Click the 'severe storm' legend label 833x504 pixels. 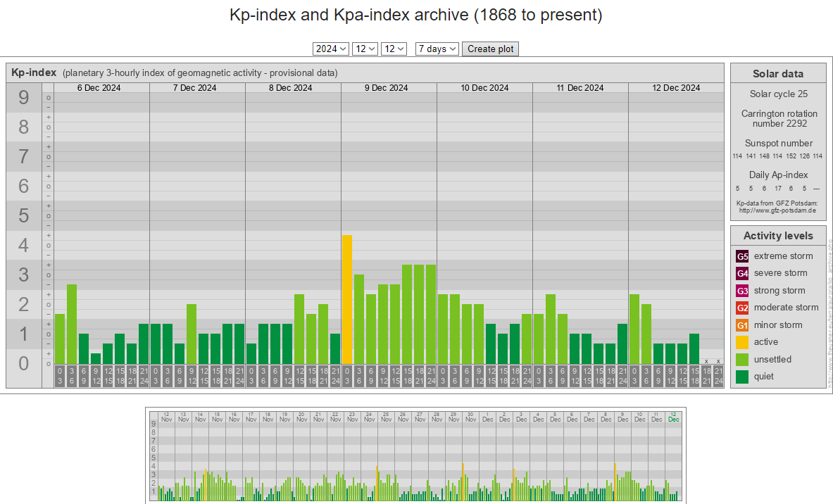pos(780,273)
